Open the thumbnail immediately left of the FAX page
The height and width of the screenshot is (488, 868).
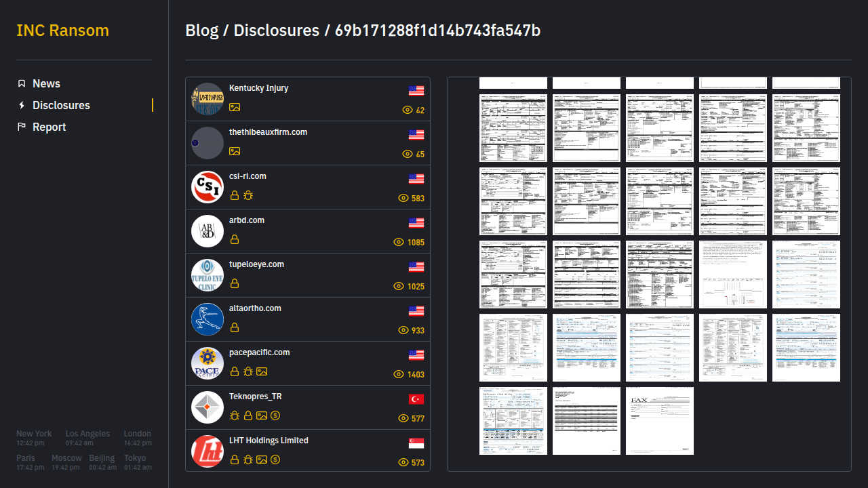pyautogui.click(x=587, y=420)
